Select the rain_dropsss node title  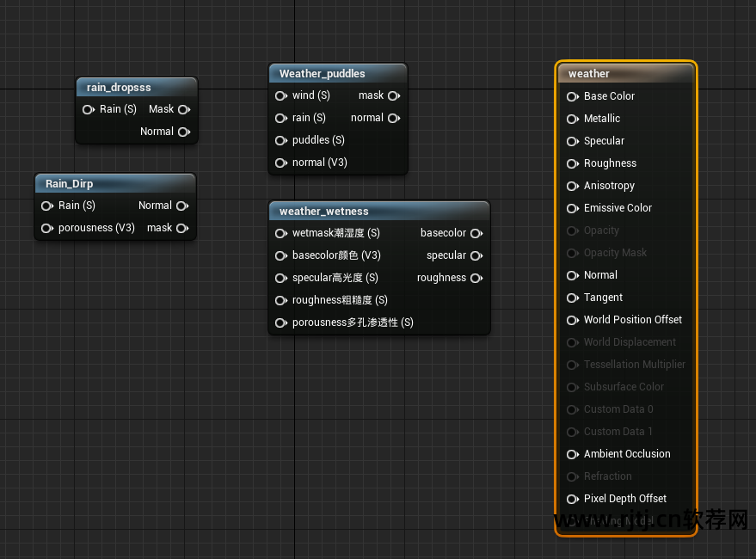119,88
